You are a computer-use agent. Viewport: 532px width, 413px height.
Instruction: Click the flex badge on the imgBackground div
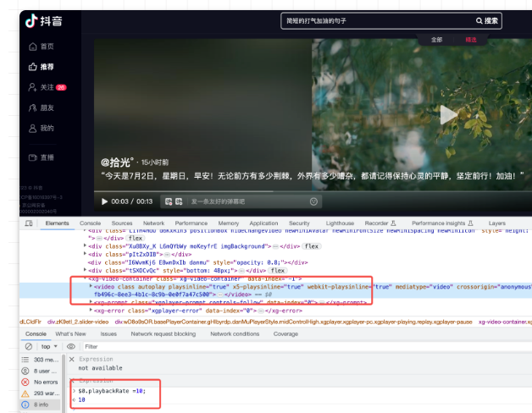point(312,246)
